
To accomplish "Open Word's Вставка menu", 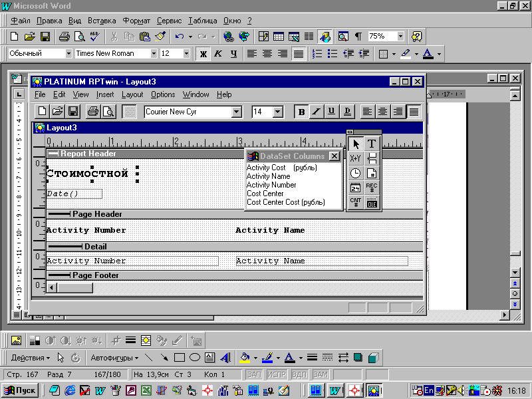I will point(102,21).
